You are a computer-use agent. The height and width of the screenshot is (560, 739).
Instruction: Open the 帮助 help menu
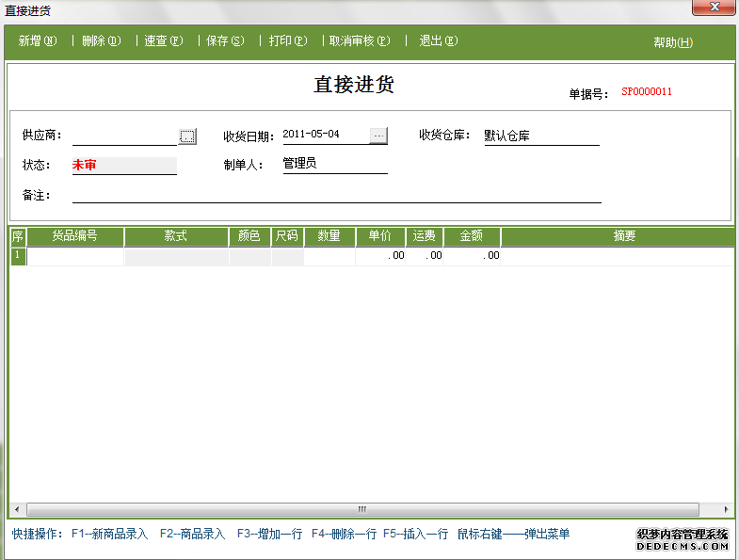click(x=672, y=42)
